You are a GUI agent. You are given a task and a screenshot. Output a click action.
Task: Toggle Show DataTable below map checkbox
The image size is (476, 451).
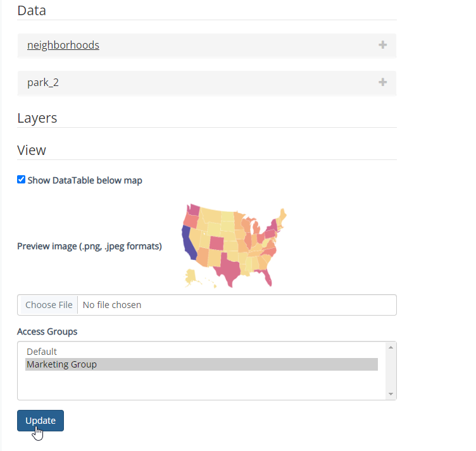click(x=22, y=180)
